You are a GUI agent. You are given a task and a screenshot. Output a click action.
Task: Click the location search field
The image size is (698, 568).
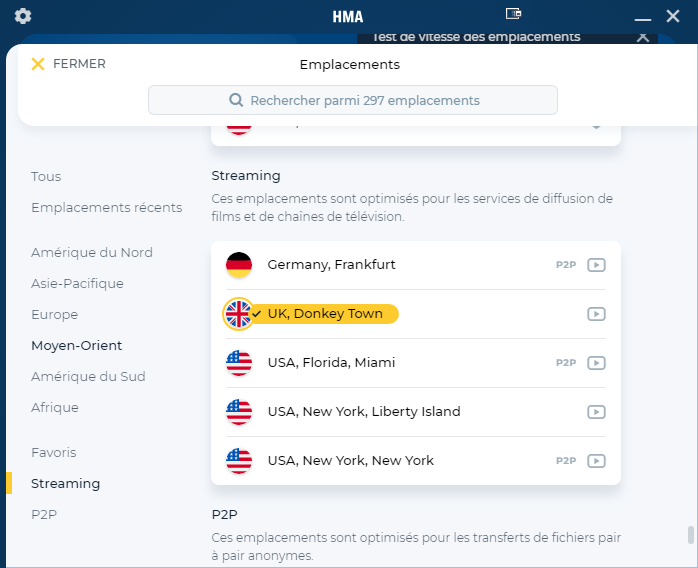(353, 100)
